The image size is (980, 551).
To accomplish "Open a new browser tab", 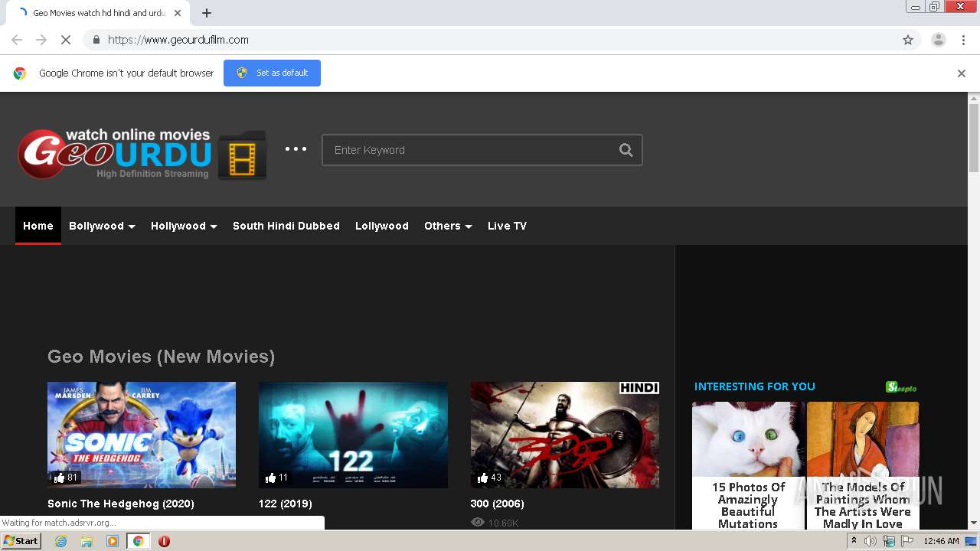I will [x=207, y=13].
